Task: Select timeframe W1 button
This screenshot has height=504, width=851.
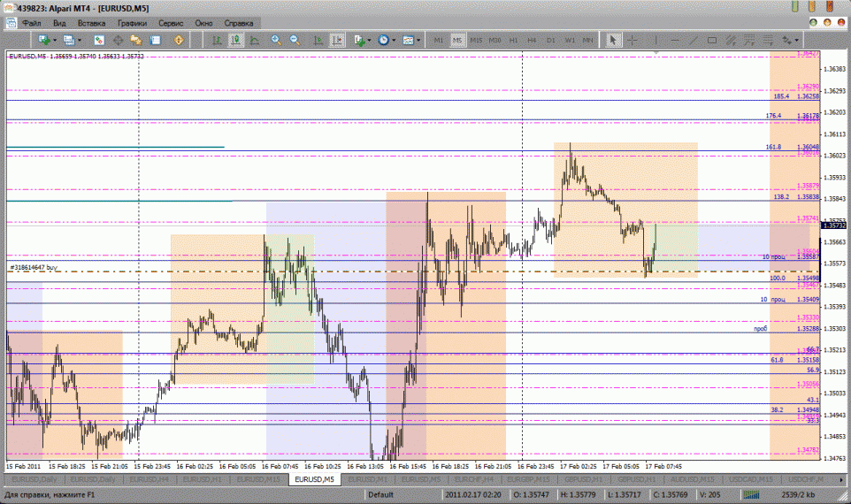Action: pyautogui.click(x=570, y=40)
